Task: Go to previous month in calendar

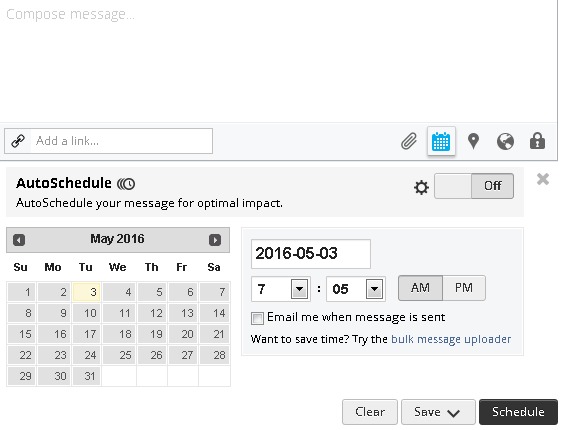Action: (19, 240)
